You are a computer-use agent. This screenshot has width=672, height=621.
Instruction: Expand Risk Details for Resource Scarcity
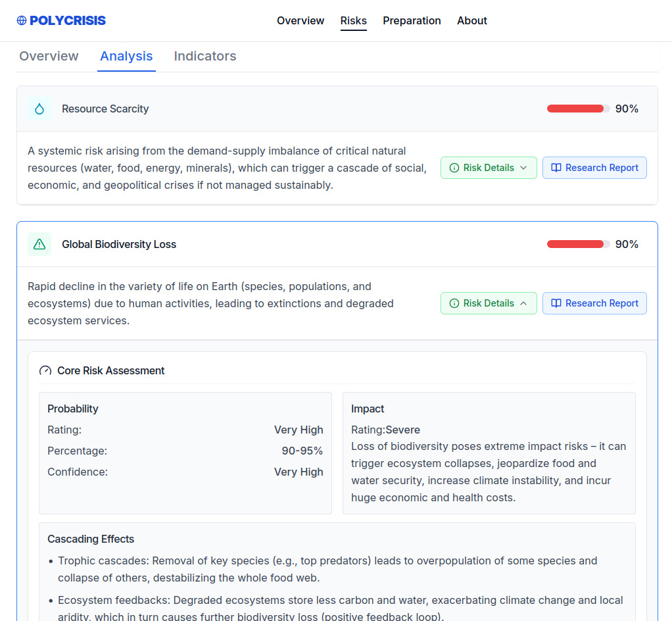pos(489,168)
